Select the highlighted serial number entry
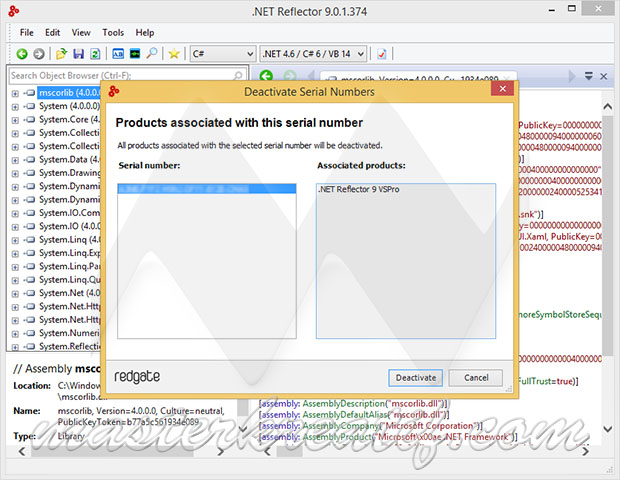This screenshot has width=620, height=480. click(207, 189)
